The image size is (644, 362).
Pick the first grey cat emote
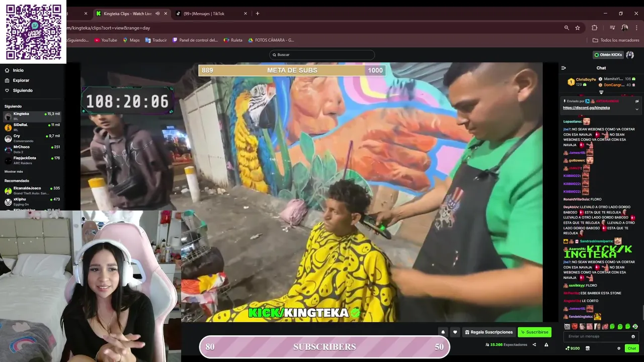[x=567, y=326]
